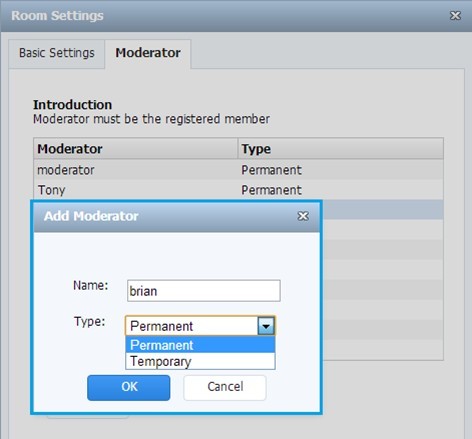Click Permanent type cell of Tony row
Viewport: 472px width, 439px height.
(271, 190)
